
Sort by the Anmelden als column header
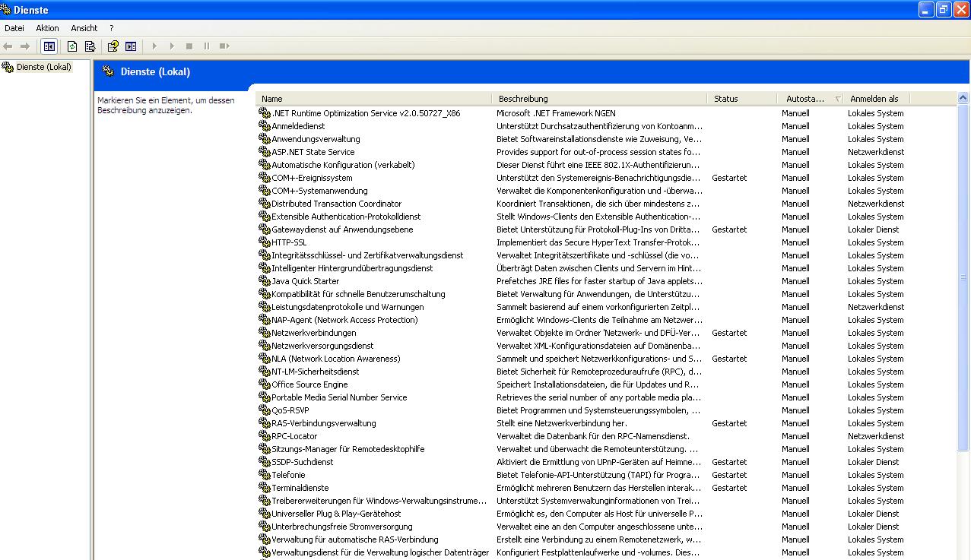[877, 99]
